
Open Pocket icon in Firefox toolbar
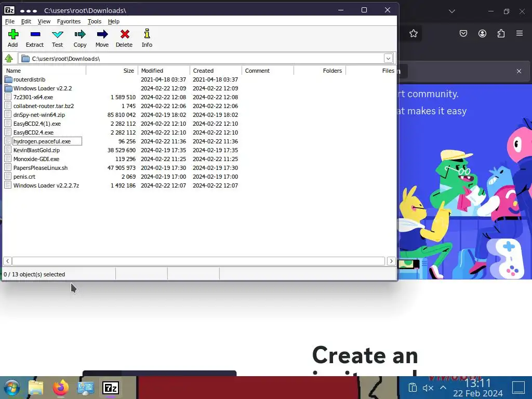[463, 33]
